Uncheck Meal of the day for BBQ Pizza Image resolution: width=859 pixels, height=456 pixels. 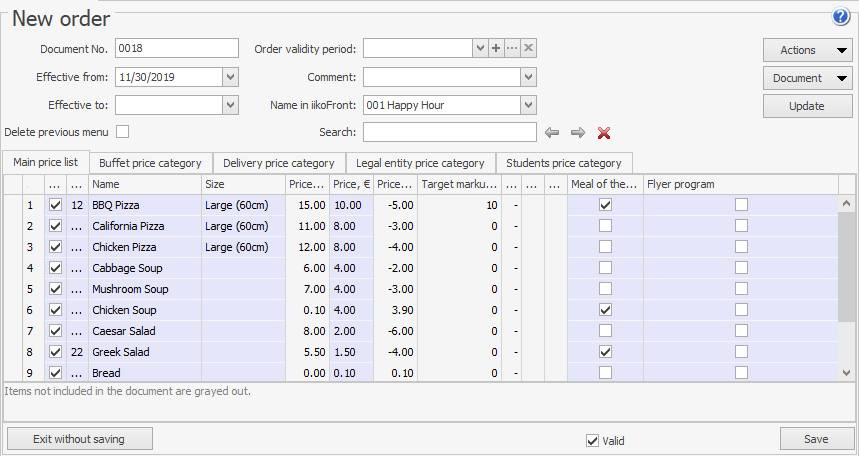tap(605, 205)
